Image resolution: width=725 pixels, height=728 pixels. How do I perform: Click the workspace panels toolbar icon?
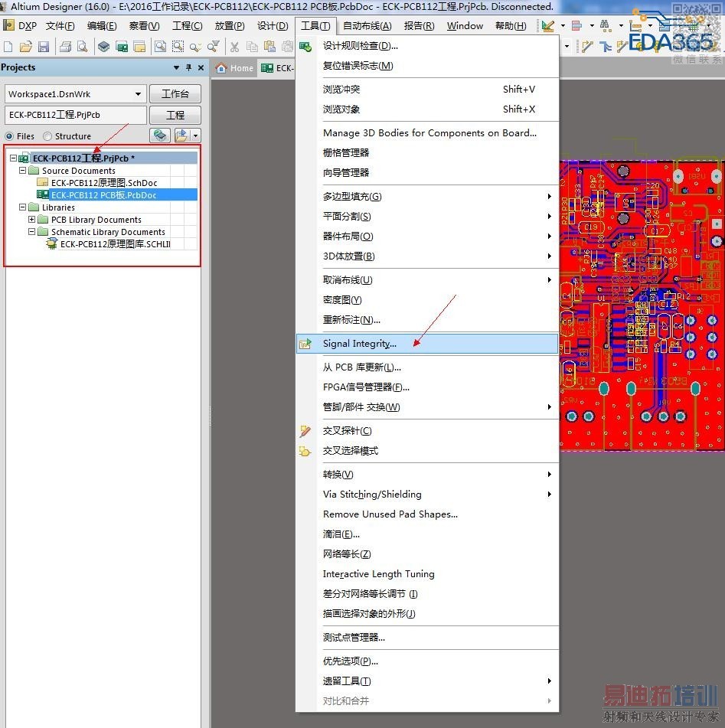click(139, 47)
